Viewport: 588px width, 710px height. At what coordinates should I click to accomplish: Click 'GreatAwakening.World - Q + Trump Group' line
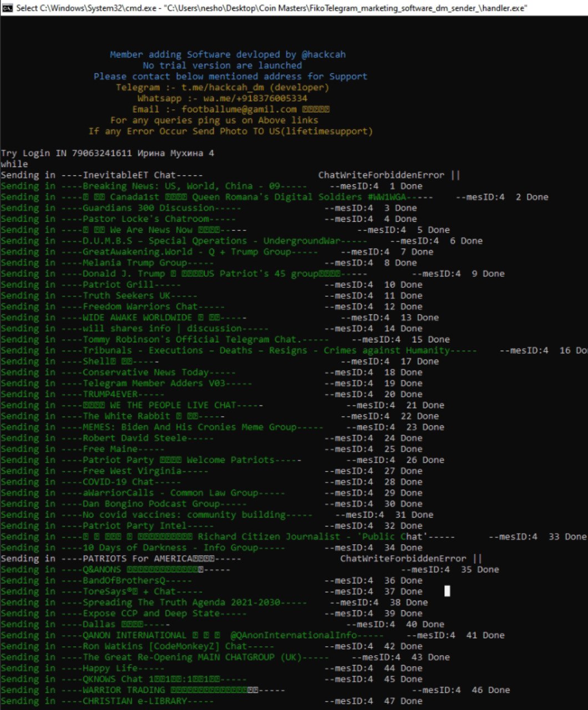217,252
